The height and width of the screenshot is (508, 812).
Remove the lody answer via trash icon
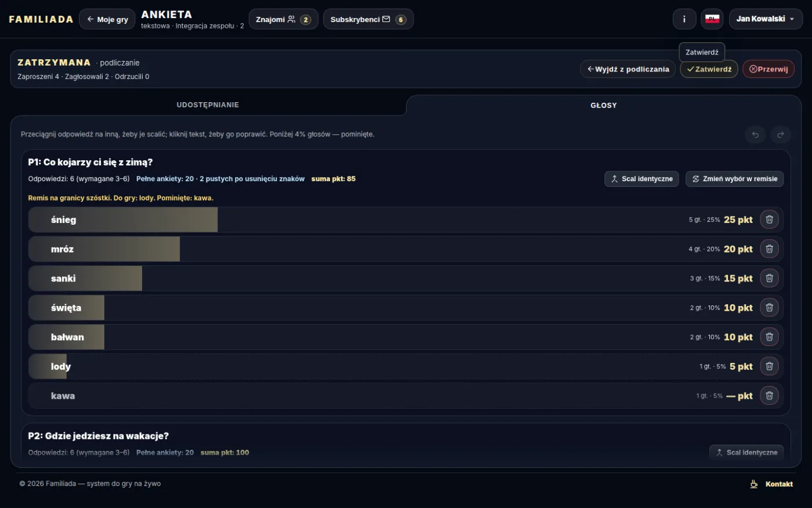[769, 366]
